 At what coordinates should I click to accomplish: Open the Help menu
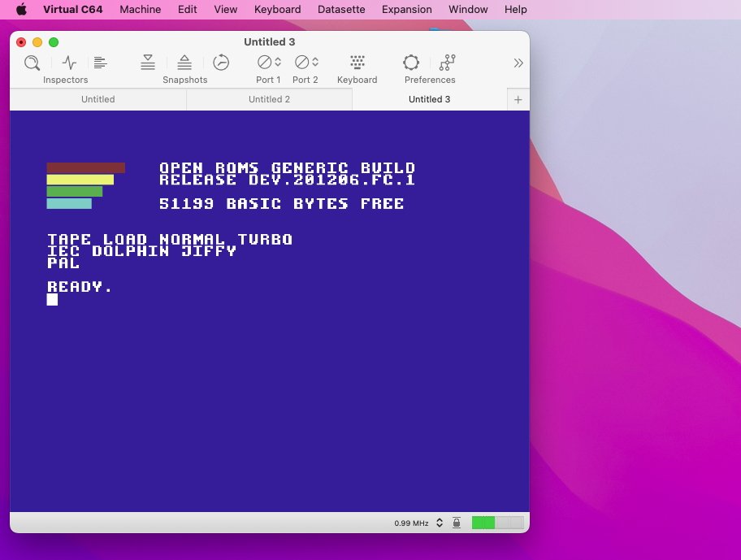516,10
